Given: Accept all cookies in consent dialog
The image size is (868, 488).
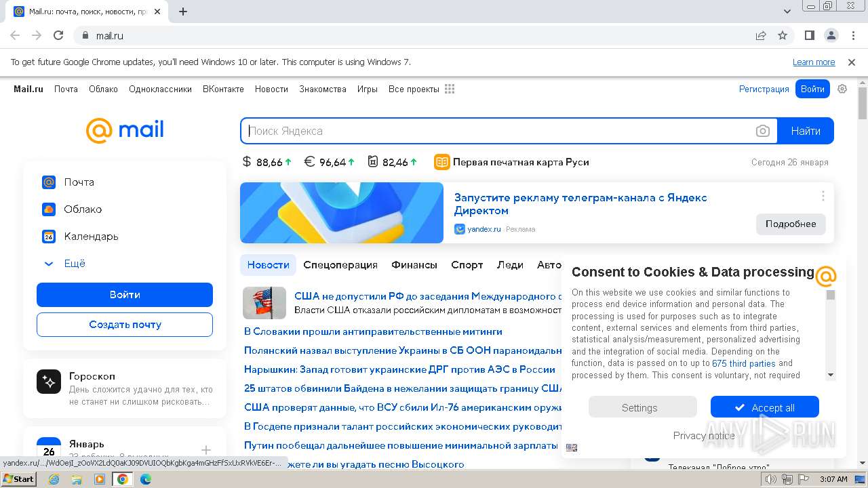Looking at the screenshot, I should (765, 407).
